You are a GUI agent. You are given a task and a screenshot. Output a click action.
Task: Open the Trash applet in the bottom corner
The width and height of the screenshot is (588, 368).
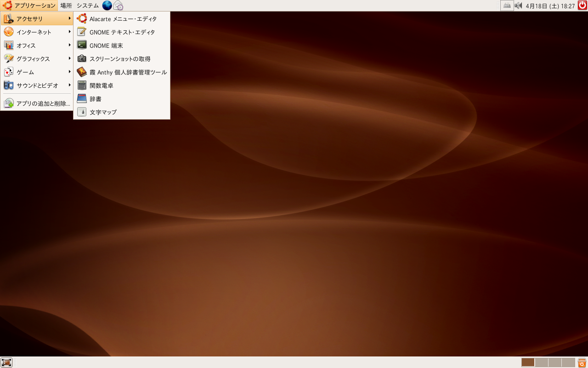[582, 362]
